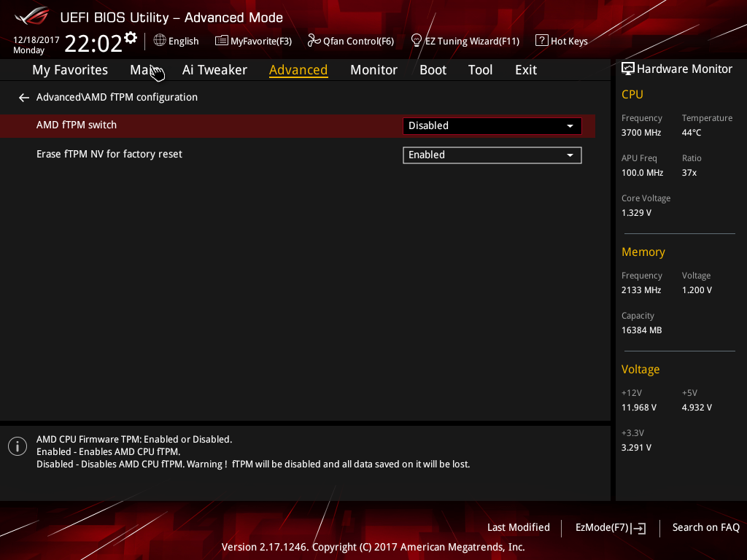Switch to EzMode(F7) label
Viewport: 747px width, 560px height.
(602, 527)
